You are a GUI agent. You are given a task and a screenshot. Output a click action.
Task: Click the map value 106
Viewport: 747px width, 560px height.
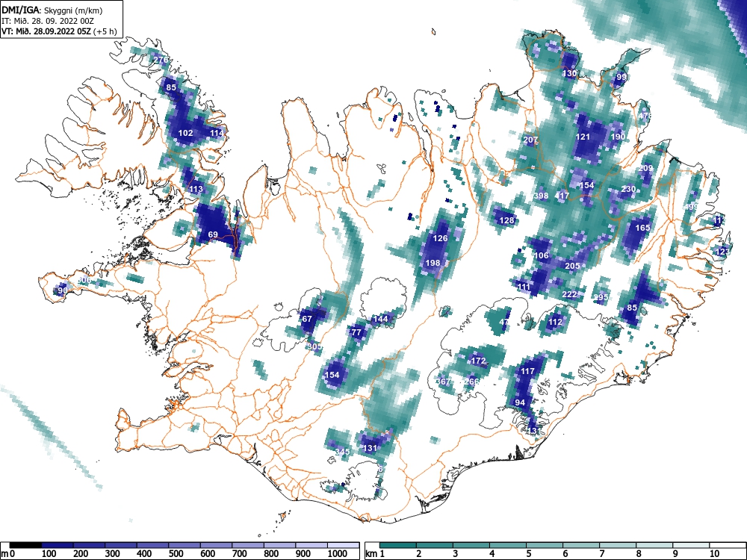(x=541, y=255)
